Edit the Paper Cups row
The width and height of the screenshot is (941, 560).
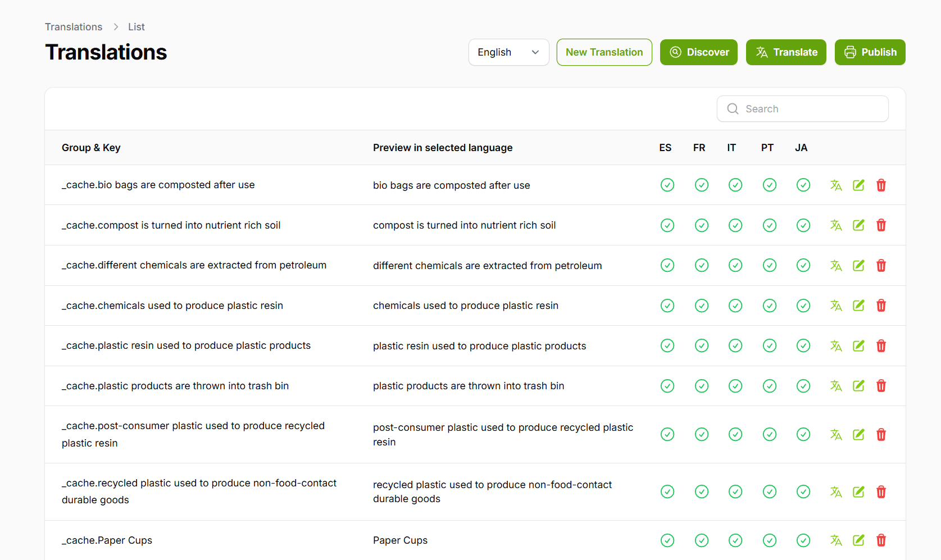click(x=858, y=540)
